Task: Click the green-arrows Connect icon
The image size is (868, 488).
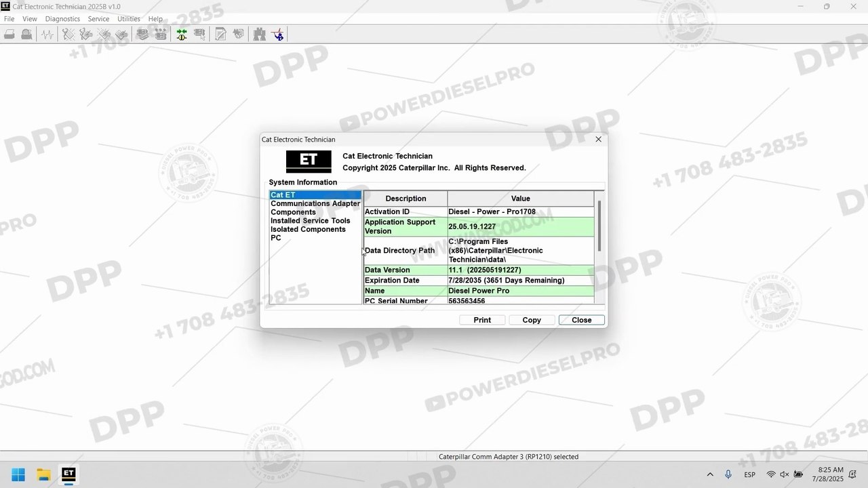Action: click(182, 34)
